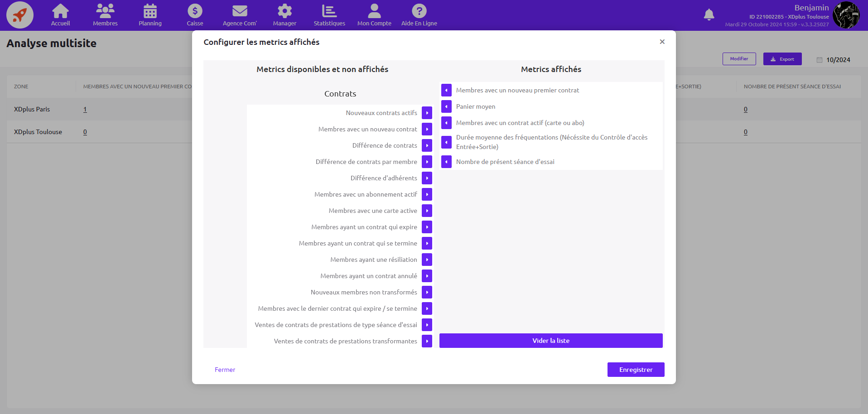Click the Enregistrer button
Image resolution: width=868 pixels, height=414 pixels.
(636, 370)
